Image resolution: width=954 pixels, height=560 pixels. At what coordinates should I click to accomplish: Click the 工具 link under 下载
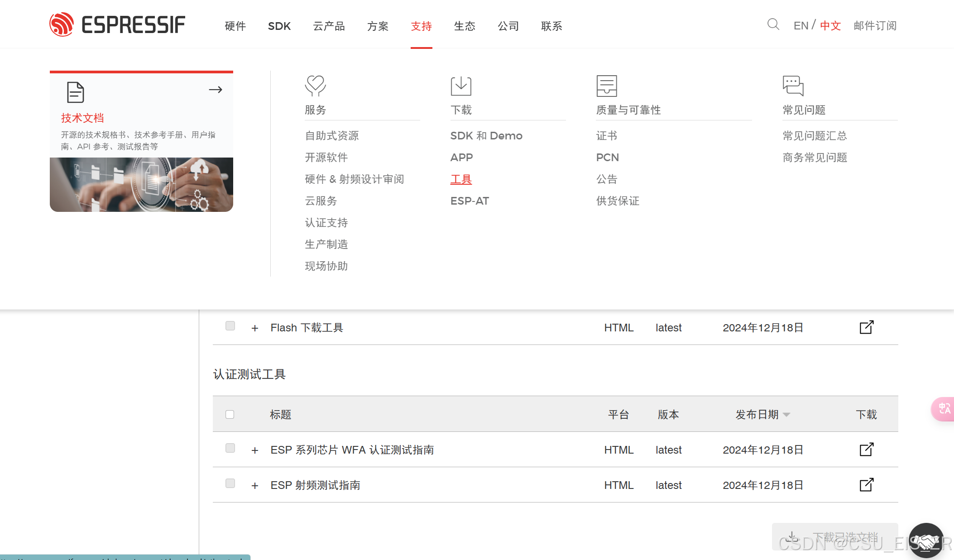click(x=461, y=179)
